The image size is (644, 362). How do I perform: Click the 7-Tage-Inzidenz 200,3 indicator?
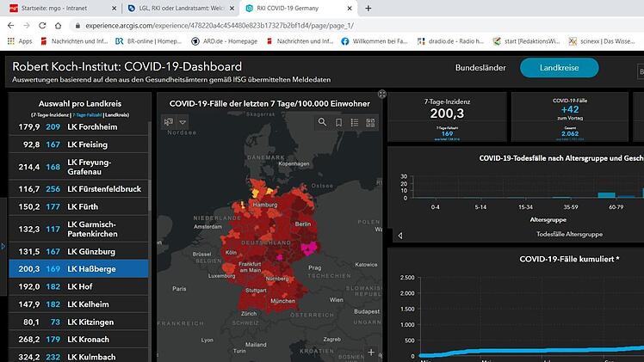[x=447, y=117]
